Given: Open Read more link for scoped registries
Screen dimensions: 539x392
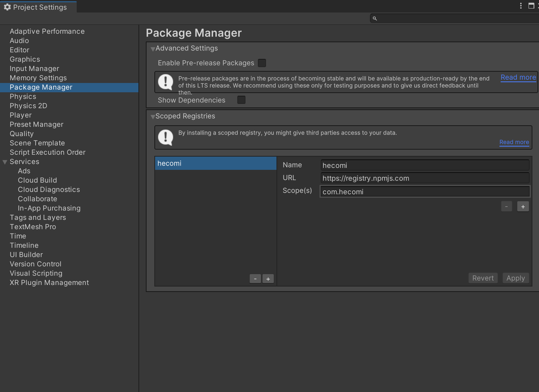Looking at the screenshot, I should (514, 142).
